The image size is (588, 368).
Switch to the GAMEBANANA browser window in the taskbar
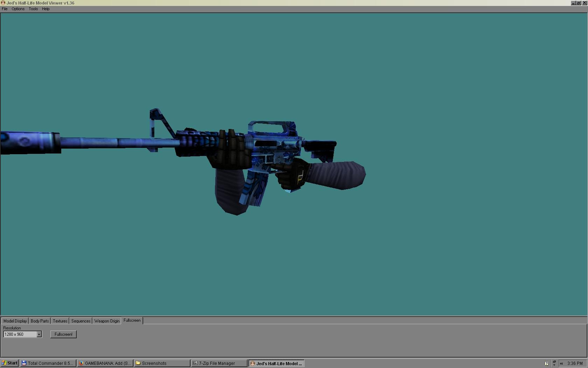(105, 363)
